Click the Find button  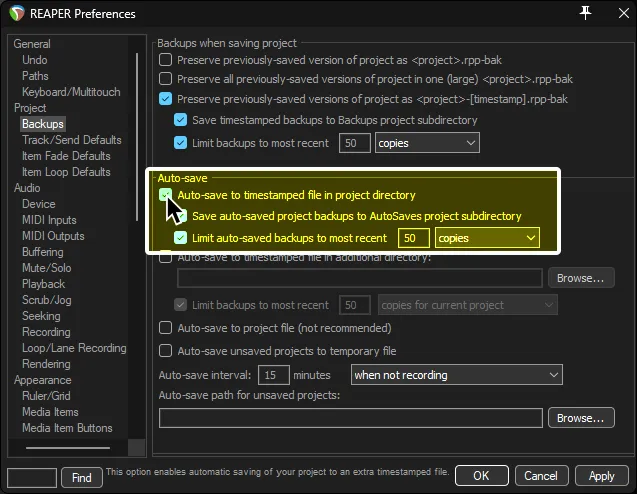point(82,478)
